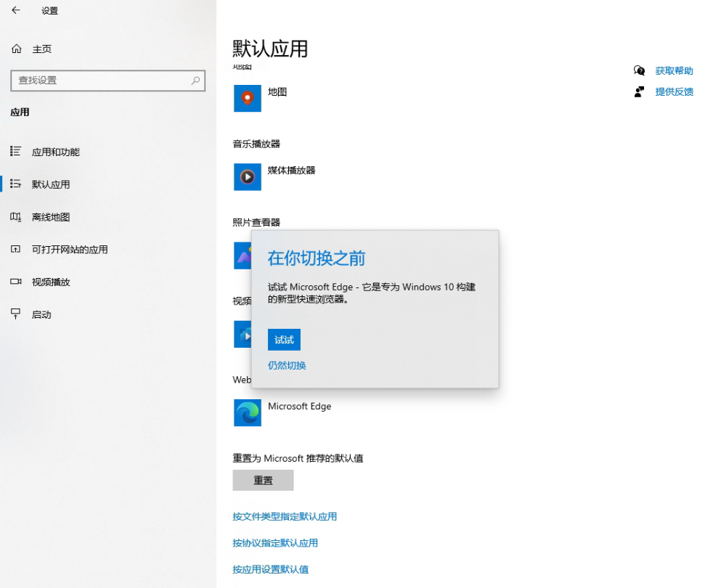This screenshot has width=713, height=588.
Task: Click the video player app icon
Action: [243, 334]
